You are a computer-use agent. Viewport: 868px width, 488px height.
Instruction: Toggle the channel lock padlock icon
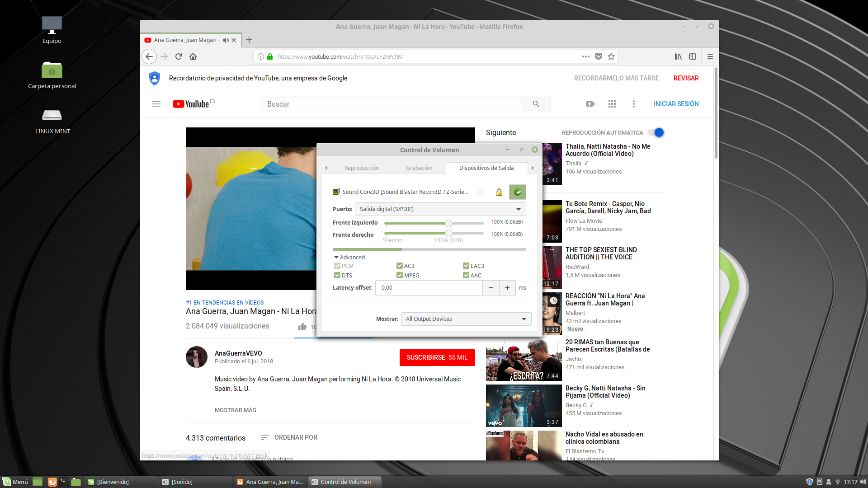(499, 192)
